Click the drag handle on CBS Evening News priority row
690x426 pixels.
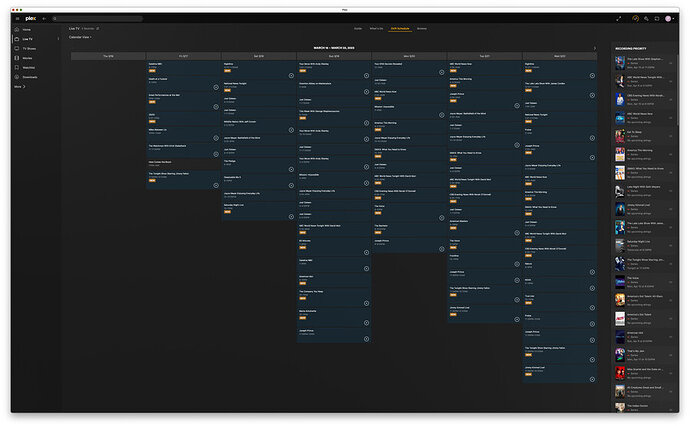(671, 99)
